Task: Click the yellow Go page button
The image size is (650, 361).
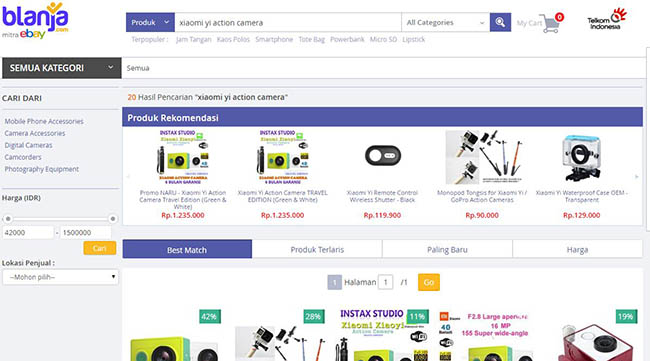Action: (429, 282)
